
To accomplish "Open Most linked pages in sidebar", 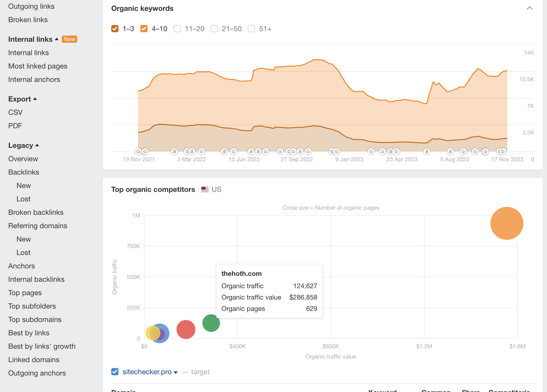I will [x=38, y=66].
